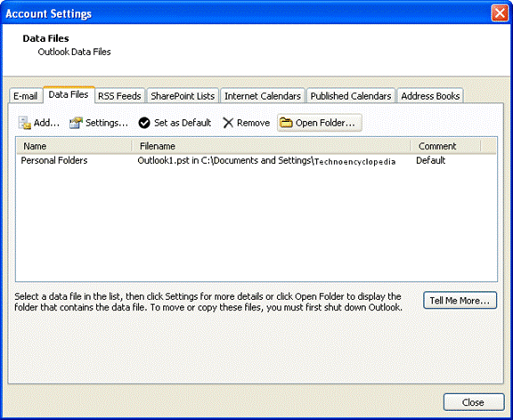This screenshot has width=513, height=420.
Task: Click the Default comment cell
Action: pos(430,160)
